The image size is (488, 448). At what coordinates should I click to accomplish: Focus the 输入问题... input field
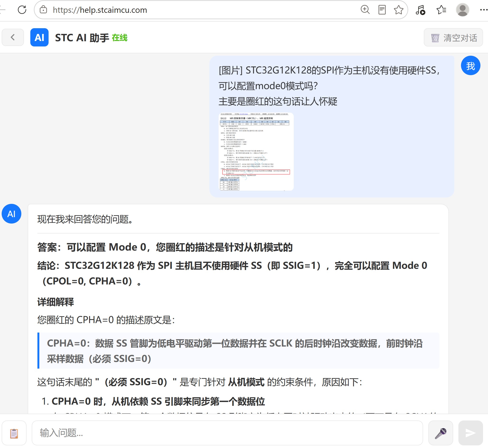[x=227, y=433]
